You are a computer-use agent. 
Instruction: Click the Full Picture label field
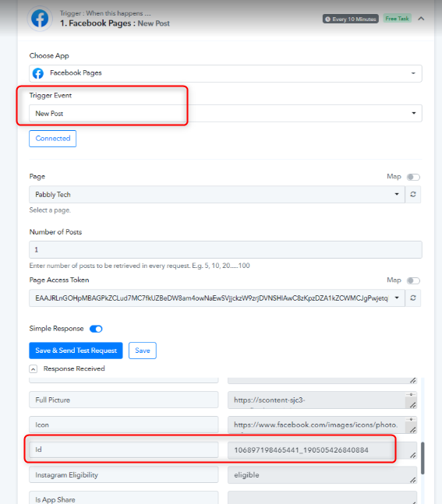pos(124,400)
